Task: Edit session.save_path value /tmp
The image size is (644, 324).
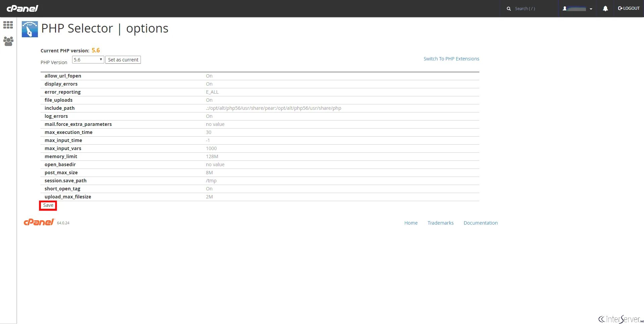Action: pos(211,181)
